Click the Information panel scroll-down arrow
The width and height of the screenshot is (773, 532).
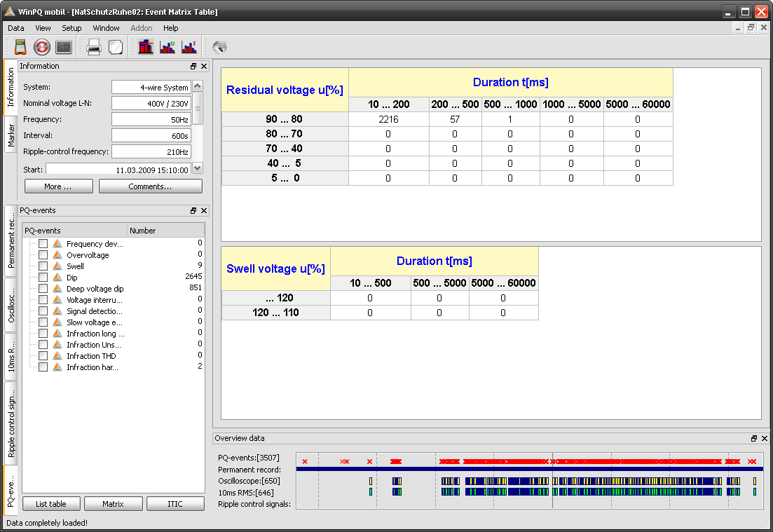197,168
